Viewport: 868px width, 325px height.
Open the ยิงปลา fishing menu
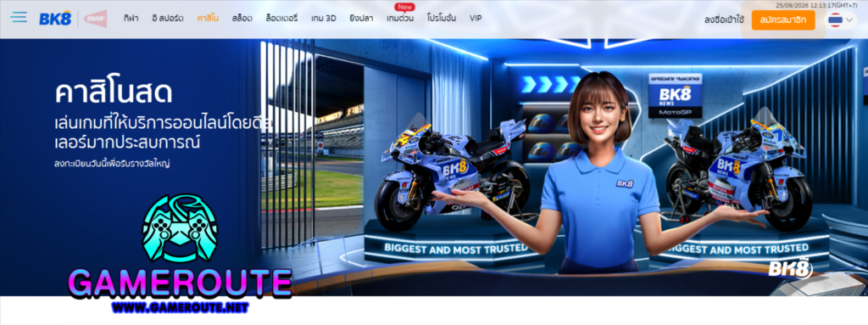click(361, 19)
